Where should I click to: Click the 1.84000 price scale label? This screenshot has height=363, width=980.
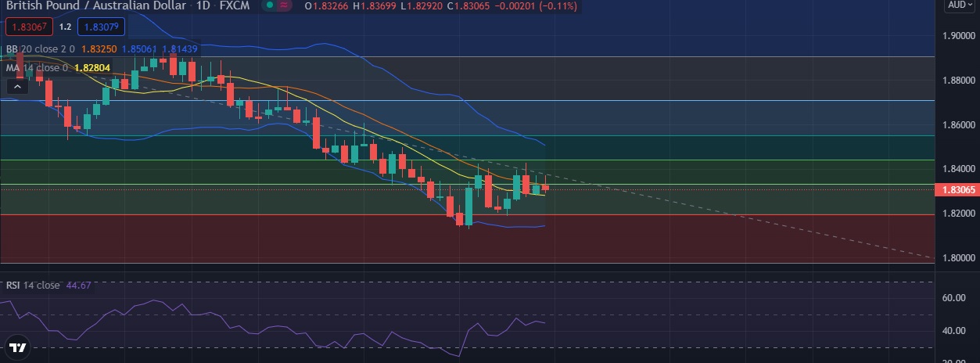tap(958, 169)
